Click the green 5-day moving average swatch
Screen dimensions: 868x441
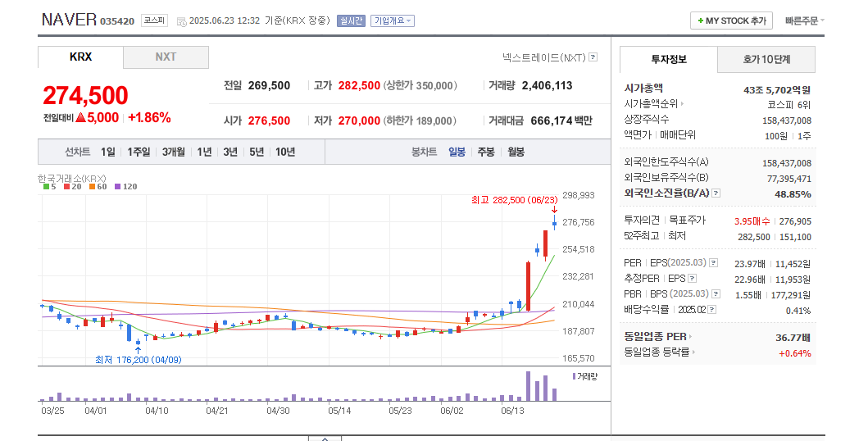coord(46,186)
